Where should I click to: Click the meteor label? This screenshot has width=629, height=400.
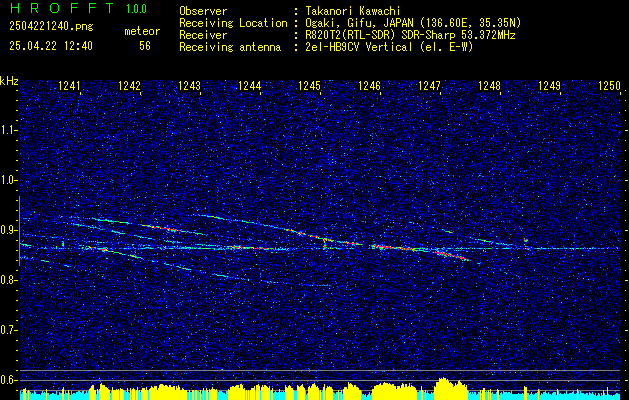pyautogui.click(x=142, y=31)
